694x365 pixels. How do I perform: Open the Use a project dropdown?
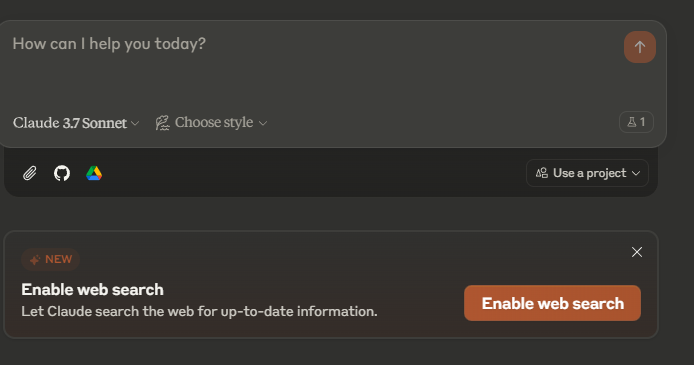587,173
